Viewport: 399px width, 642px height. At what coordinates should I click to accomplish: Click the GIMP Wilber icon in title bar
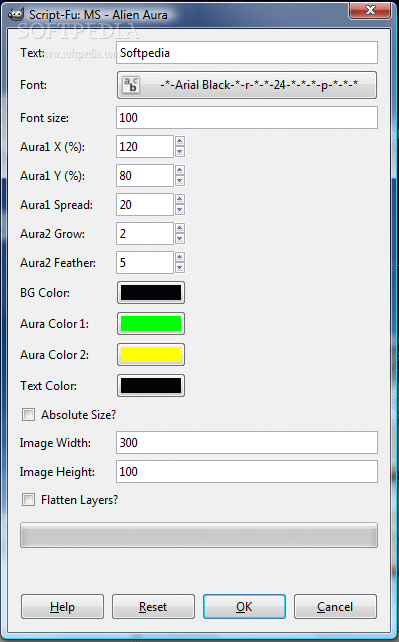(16, 15)
